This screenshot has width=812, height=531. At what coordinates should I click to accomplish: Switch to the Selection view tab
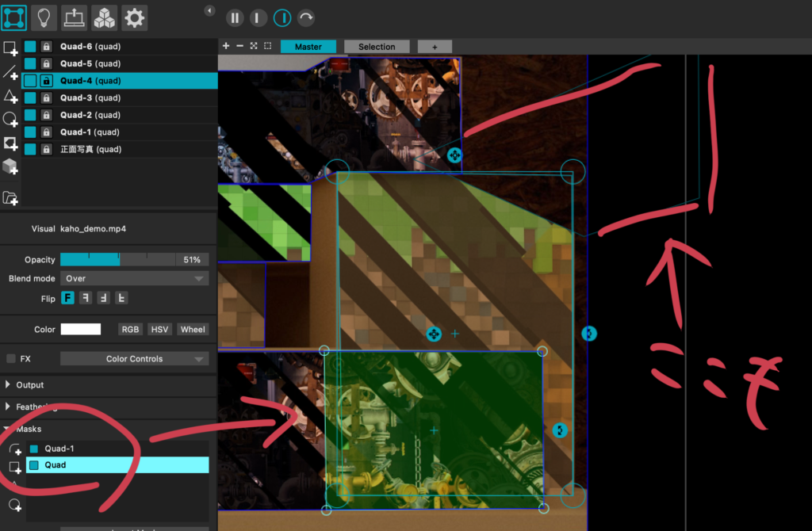(377, 47)
